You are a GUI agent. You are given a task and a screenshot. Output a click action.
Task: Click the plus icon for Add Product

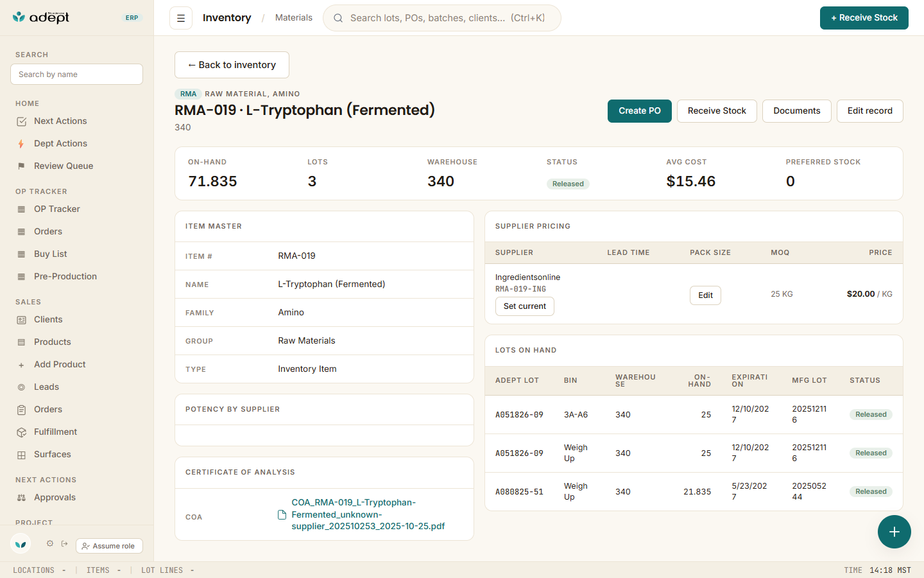21,365
